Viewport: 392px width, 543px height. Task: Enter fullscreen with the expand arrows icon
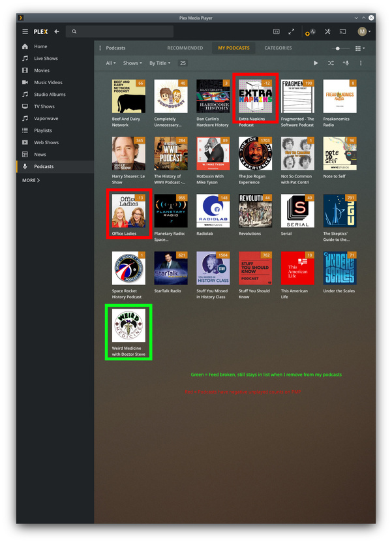coord(292,31)
